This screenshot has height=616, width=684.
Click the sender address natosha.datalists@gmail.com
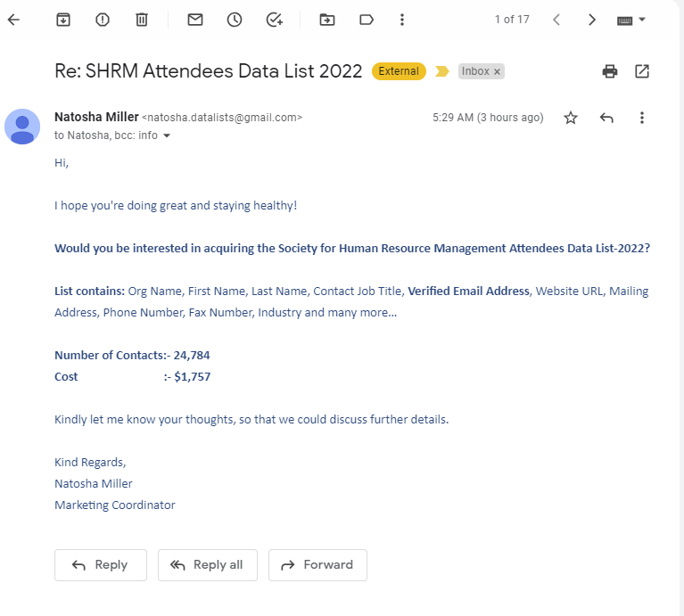(222, 118)
